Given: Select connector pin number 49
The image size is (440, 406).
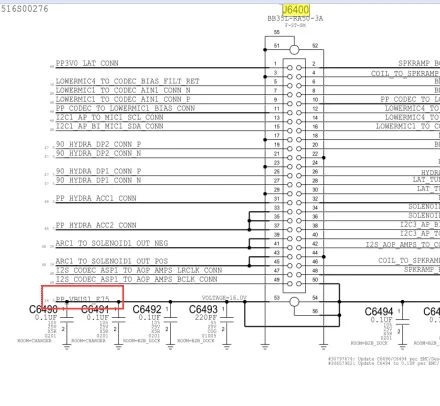Looking at the screenshot, I should (x=277, y=280).
